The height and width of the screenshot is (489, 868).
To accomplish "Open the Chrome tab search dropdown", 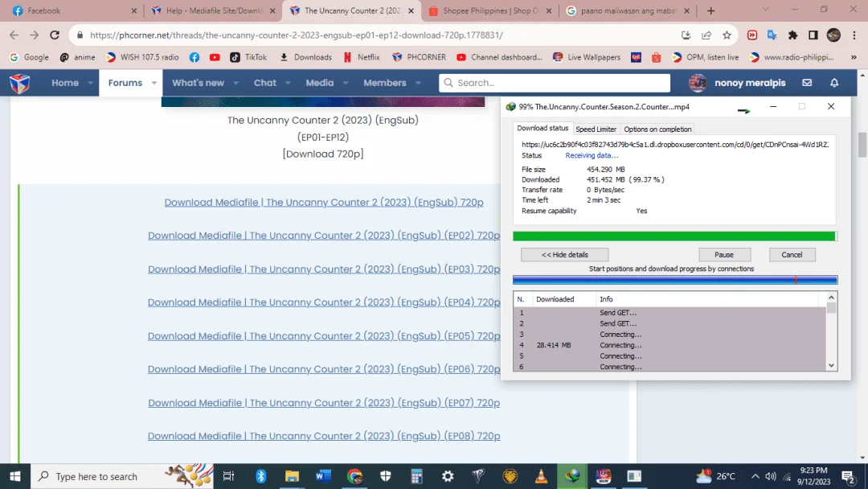I will pyautogui.click(x=766, y=10).
